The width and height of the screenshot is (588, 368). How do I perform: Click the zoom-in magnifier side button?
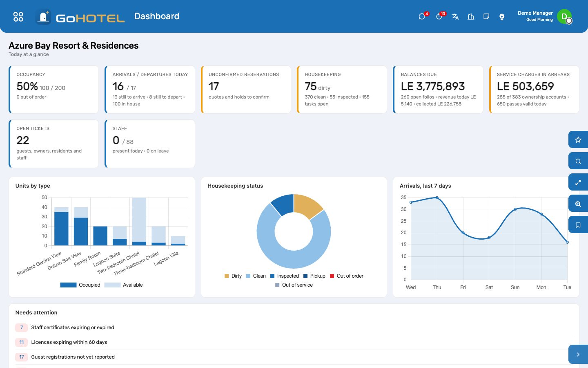tap(578, 204)
